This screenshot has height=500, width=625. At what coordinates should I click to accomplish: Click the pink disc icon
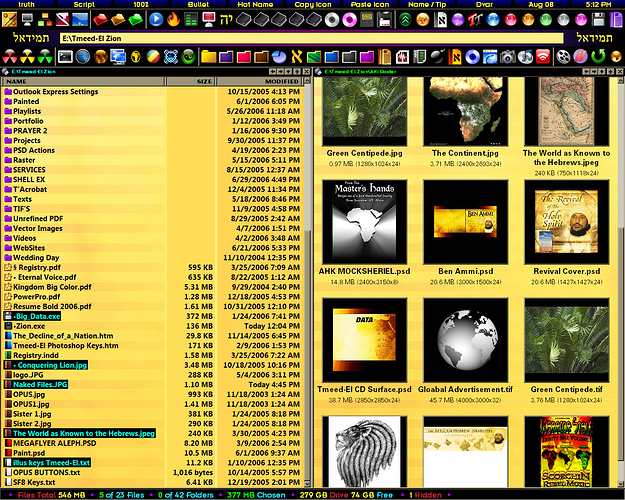coord(349,20)
